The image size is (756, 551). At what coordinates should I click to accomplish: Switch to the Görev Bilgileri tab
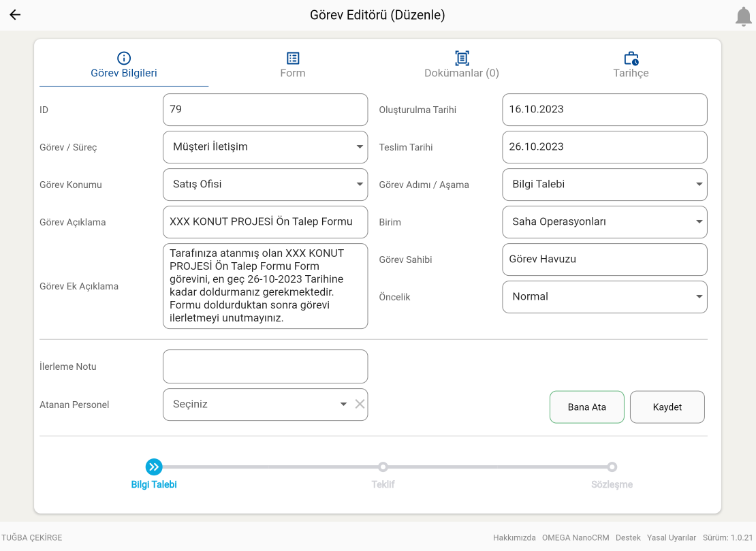point(124,65)
